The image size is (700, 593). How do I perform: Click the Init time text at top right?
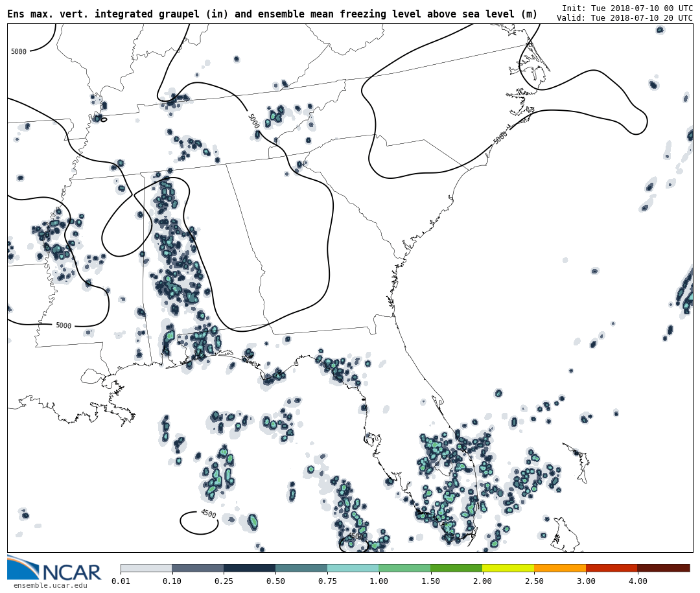coord(627,8)
